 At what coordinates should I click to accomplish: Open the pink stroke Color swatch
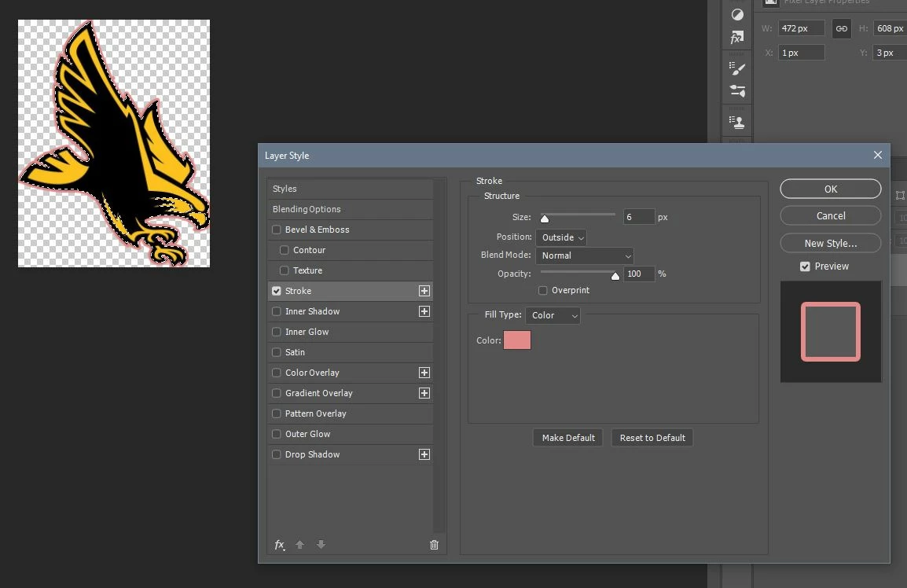coord(517,340)
